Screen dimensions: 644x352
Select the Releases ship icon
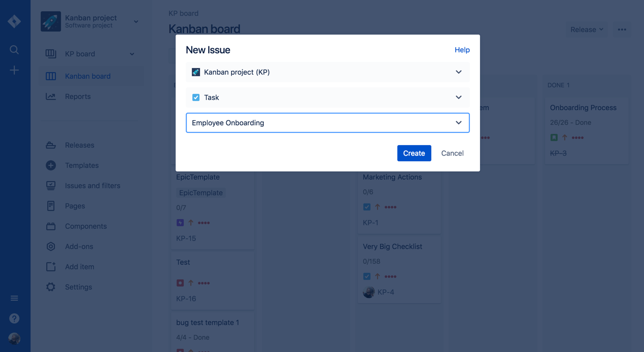coord(51,145)
